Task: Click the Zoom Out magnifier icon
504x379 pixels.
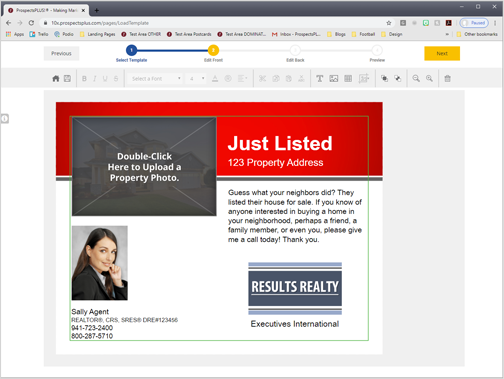Action: pos(416,79)
